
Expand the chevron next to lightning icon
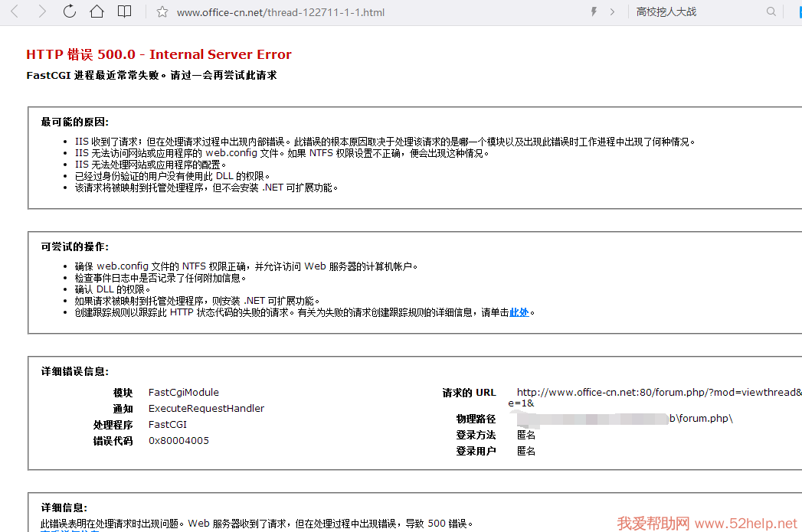(612, 11)
